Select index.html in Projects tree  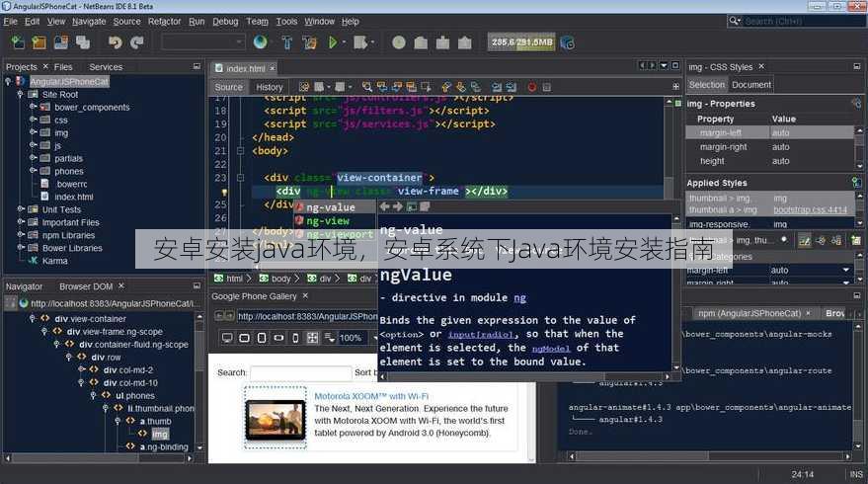click(x=74, y=197)
